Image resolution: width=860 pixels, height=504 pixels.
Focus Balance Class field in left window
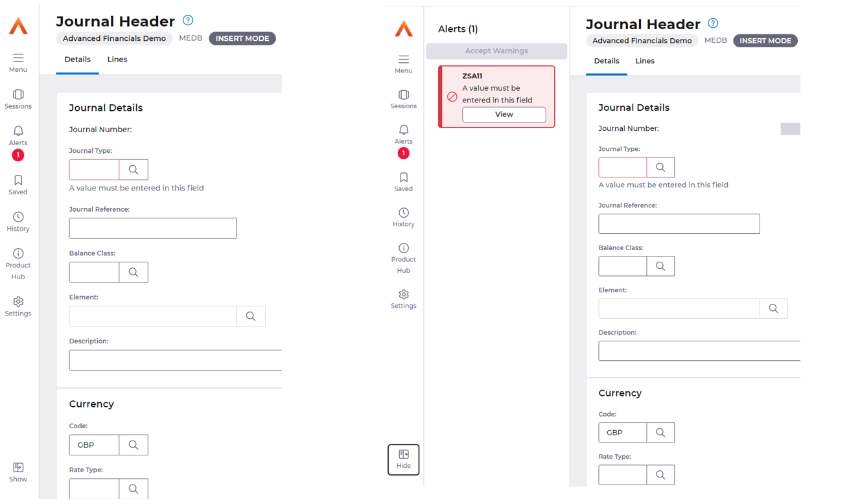(x=95, y=272)
